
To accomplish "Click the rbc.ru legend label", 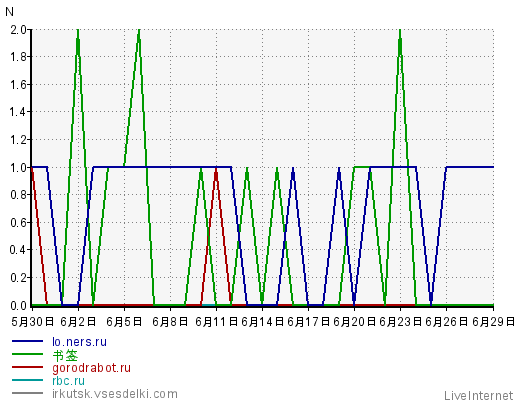I will pyautogui.click(x=68, y=381).
